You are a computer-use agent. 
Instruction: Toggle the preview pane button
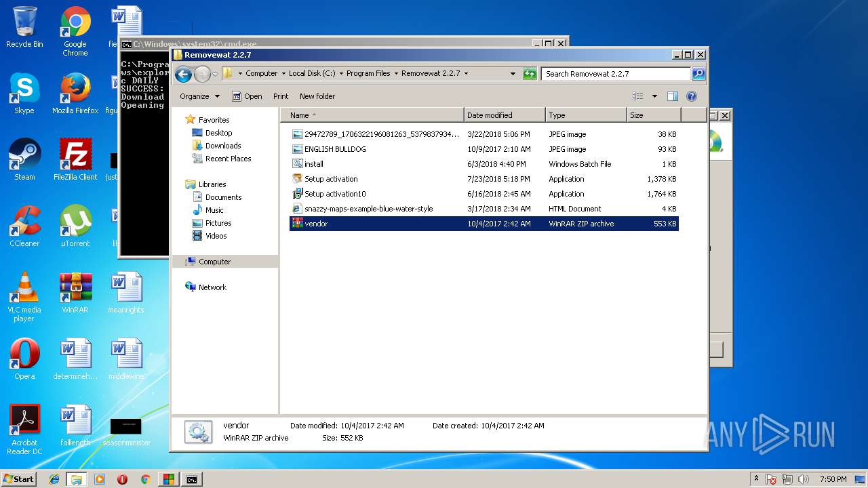coord(673,96)
